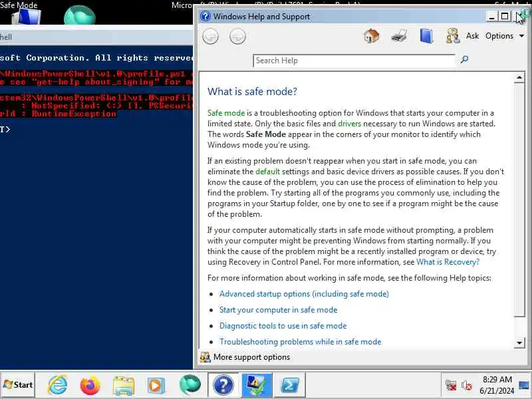Click the What is safe mode? heading

[x=252, y=91]
